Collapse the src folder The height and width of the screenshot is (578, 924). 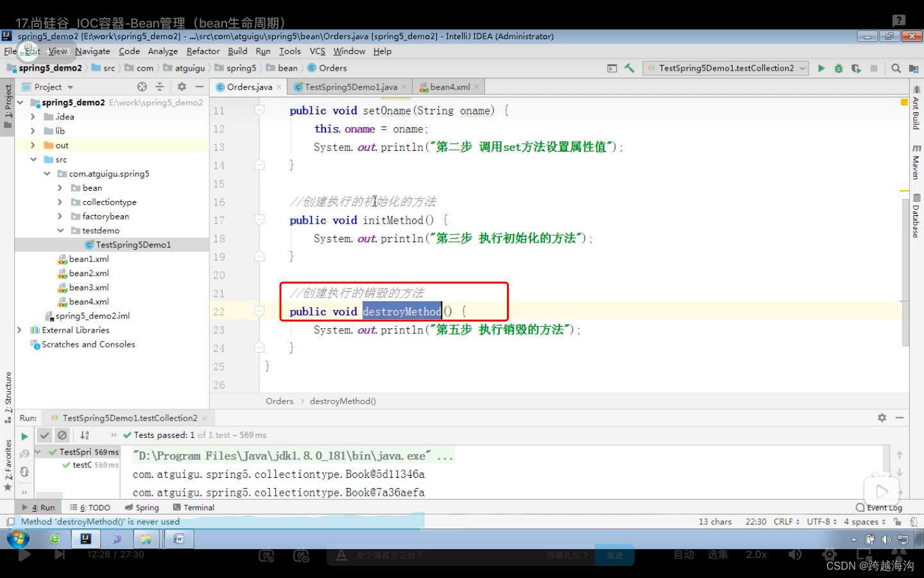33,159
